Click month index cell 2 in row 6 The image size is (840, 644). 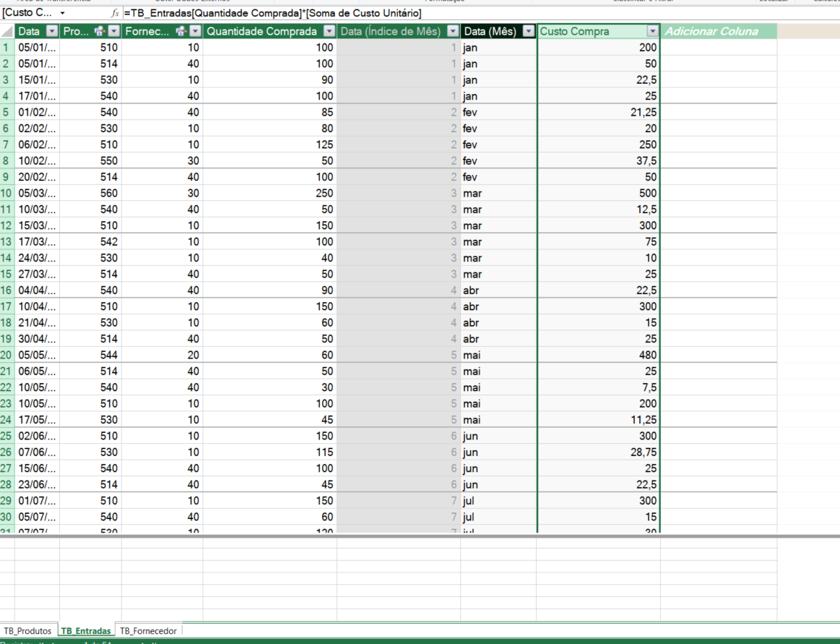click(x=399, y=128)
